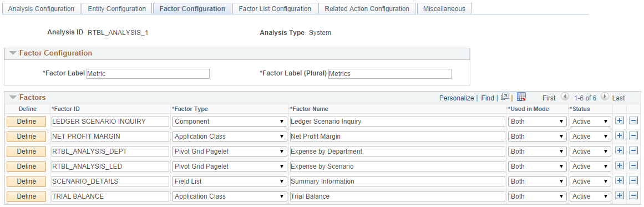This screenshot has width=644, height=207.
Task: Delete the RTBL_ANALYSIS_LED row
Action: pos(633,166)
